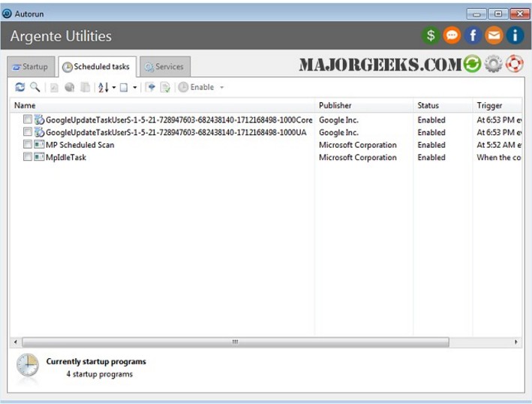Expand the selection square dropdown arrow
Screen dimensions: 532x404
pyautogui.click(x=135, y=88)
